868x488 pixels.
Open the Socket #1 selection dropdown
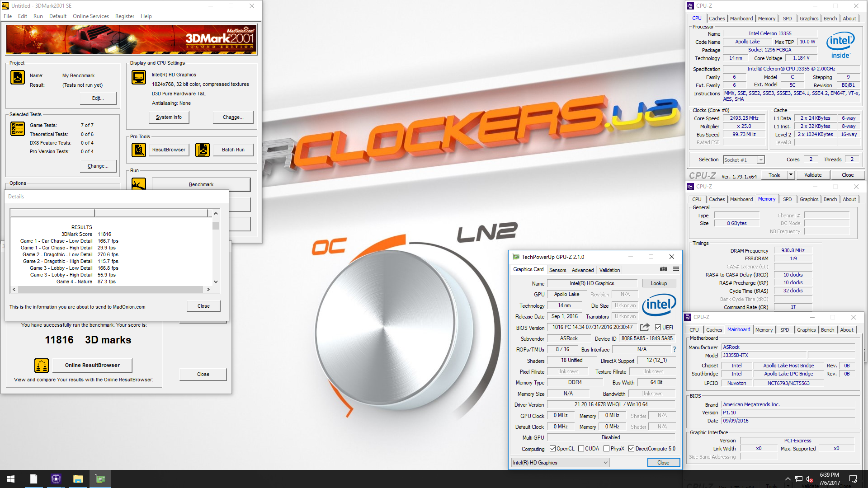pos(761,160)
